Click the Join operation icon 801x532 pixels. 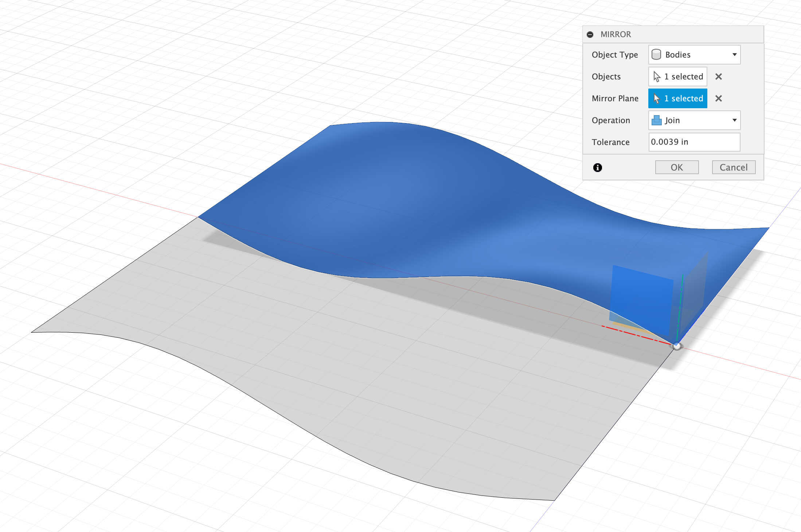[x=657, y=121]
